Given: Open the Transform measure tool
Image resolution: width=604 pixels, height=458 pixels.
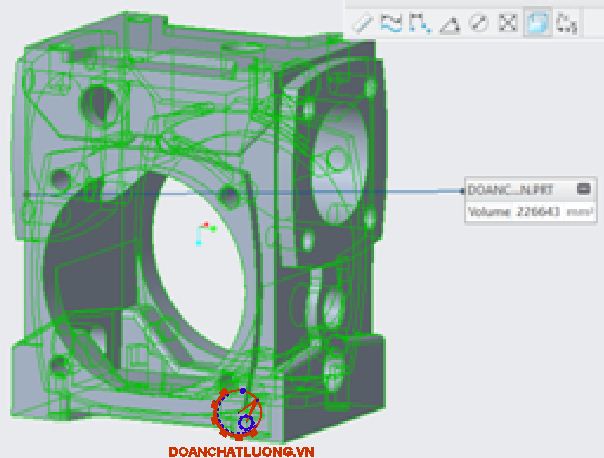Looking at the screenshot, I should tap(566, 22).
